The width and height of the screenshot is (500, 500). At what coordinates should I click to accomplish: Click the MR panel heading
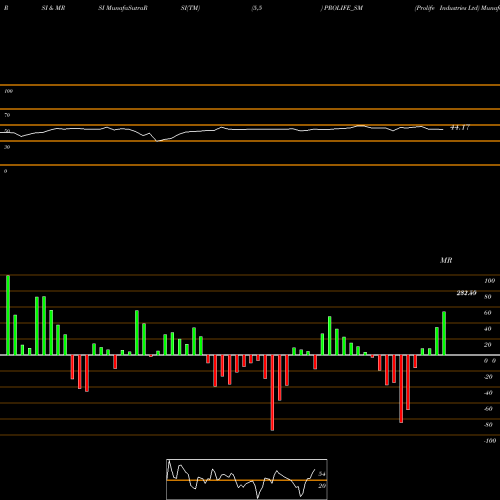446,260
